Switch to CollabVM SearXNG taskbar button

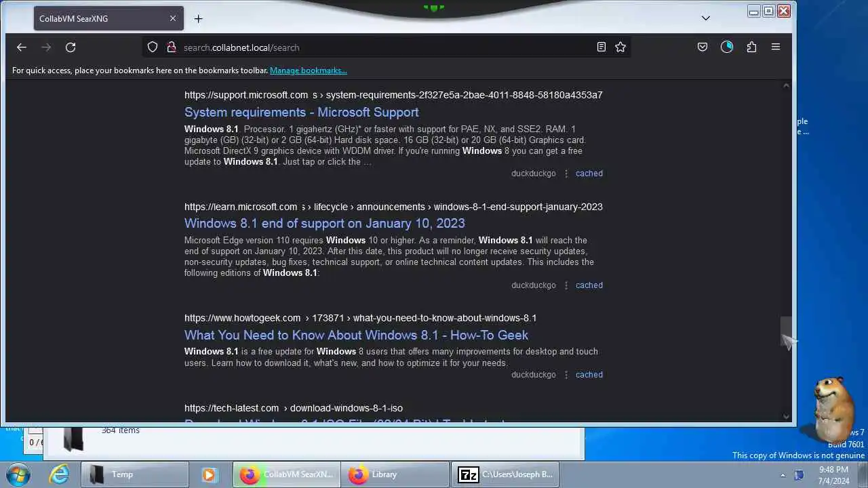pos(287,474)
